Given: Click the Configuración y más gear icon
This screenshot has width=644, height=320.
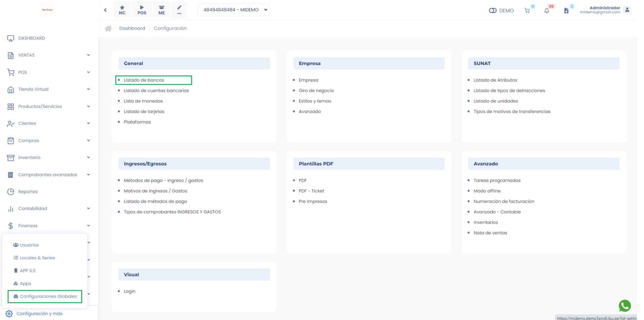Looking at the screenshot, I should (9, 314).
